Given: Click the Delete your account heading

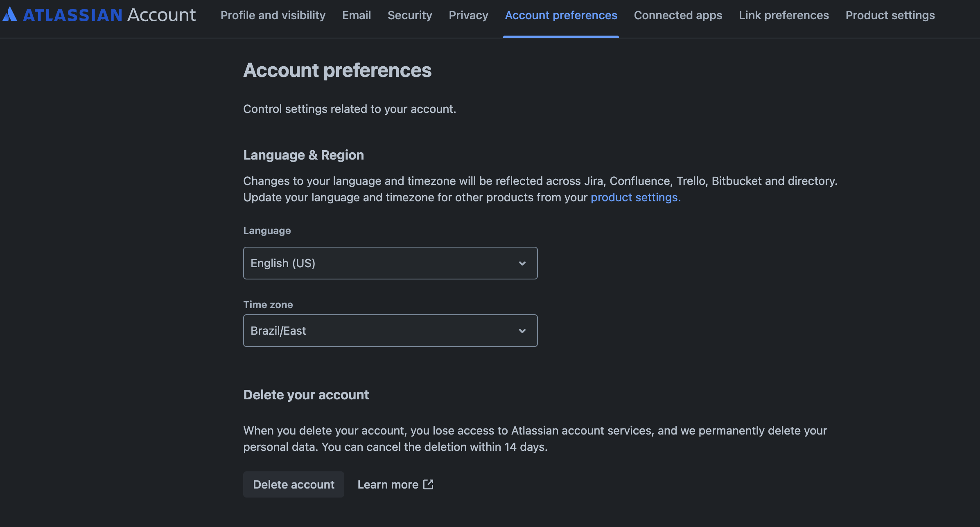Looking at the screenshot, I should pos(306,395).
